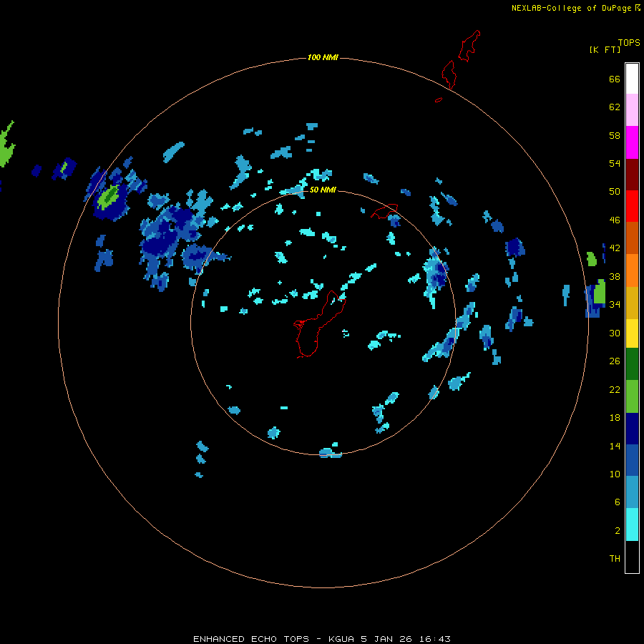The height and width of the screenshot is (644, 644).
Task: Pick the burnt orange legend swatch
Action: (632, 238)
